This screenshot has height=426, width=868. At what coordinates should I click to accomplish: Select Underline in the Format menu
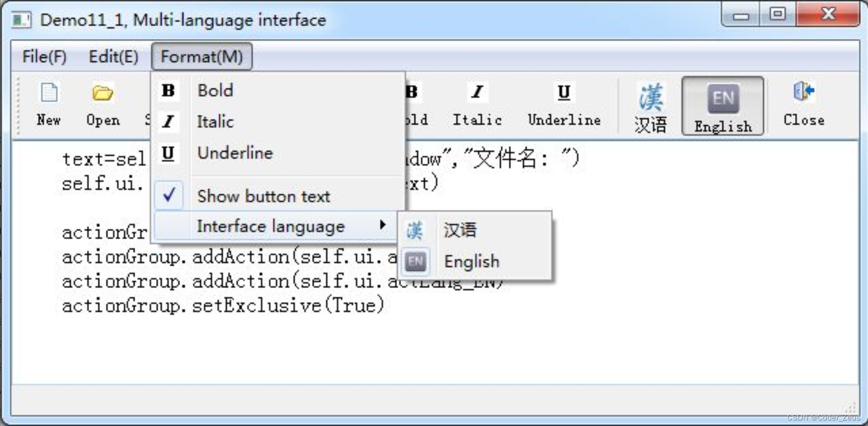(278, 153)
